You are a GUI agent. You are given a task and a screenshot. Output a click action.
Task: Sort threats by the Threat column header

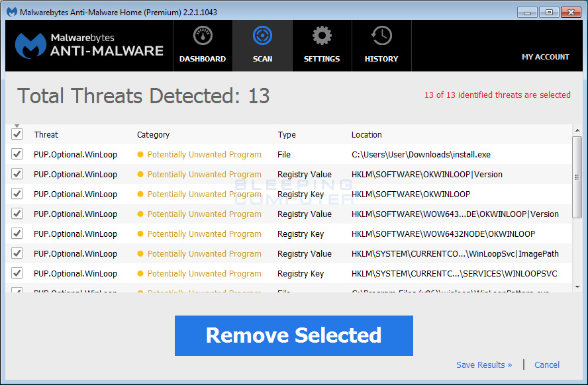[x=46, y=134]
